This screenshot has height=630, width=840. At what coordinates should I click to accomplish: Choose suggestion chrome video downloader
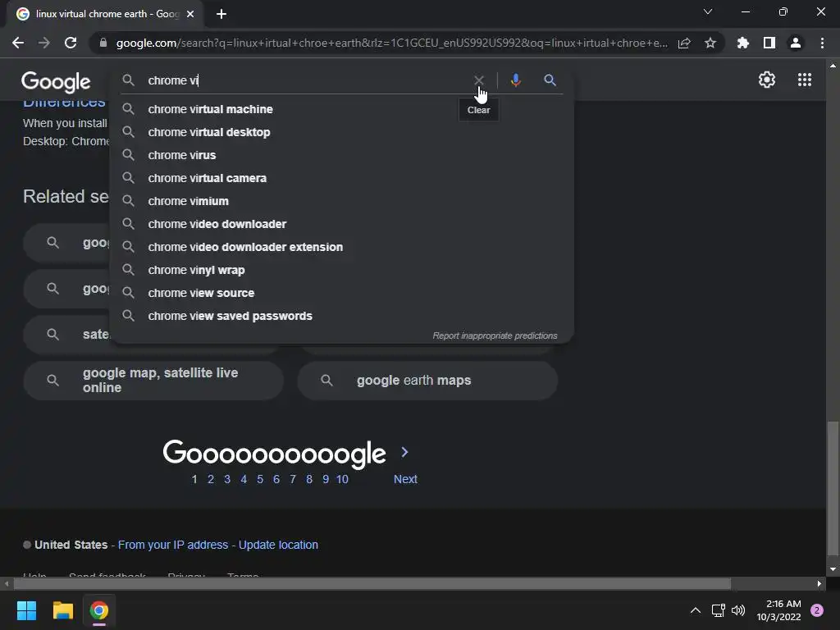[x=342, y=225]
